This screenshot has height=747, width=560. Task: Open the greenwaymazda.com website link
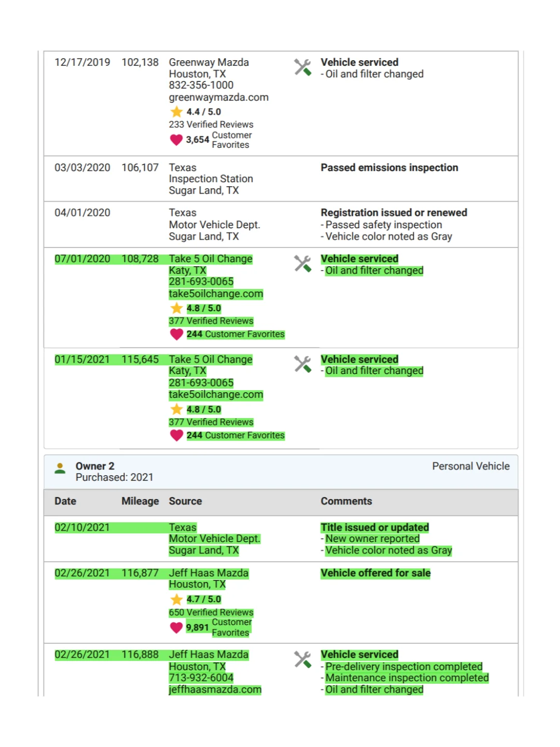218,97
